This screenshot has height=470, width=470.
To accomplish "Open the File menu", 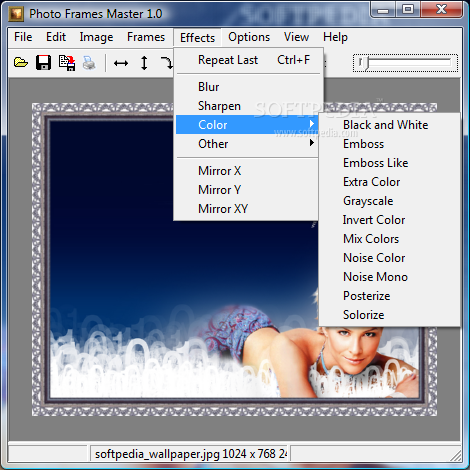I will 23,37.
